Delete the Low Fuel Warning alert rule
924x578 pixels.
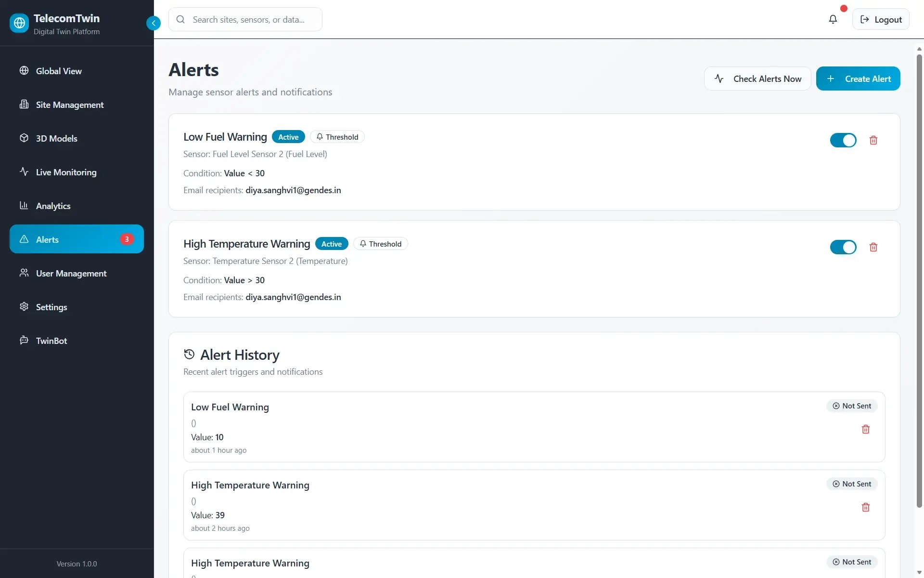click(x=873, y=140)
